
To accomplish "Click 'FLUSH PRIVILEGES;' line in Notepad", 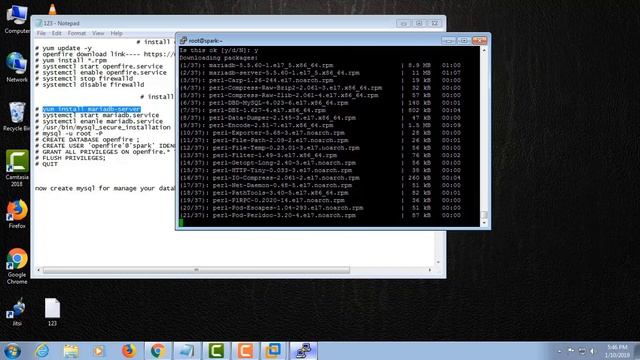I will coord(70,158).
